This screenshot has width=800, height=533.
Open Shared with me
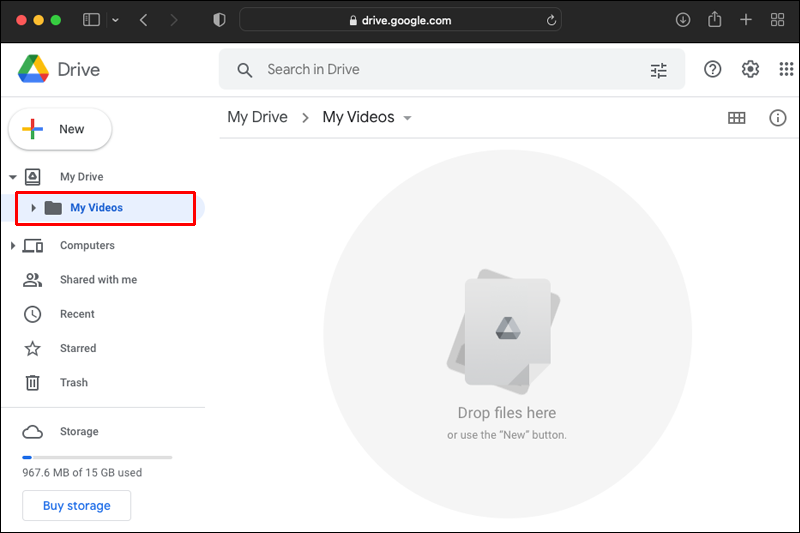tap(98, 280)
